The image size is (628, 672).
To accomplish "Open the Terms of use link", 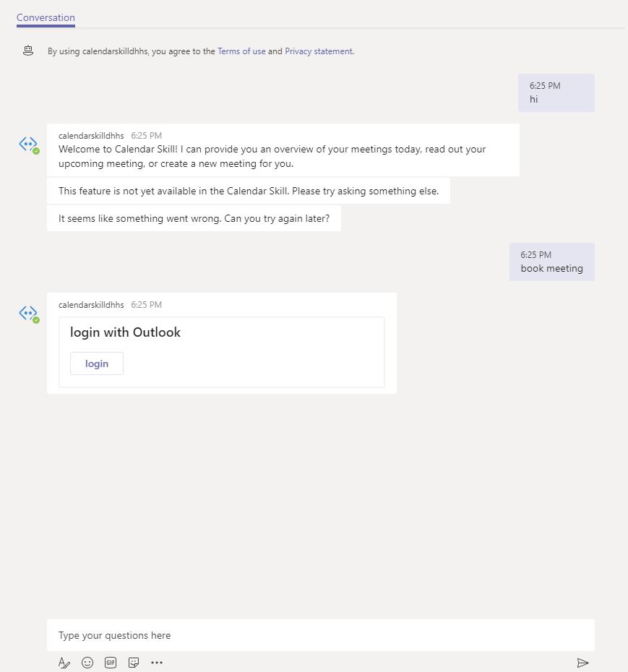I will pyautogui.click(x=241, y=51).
